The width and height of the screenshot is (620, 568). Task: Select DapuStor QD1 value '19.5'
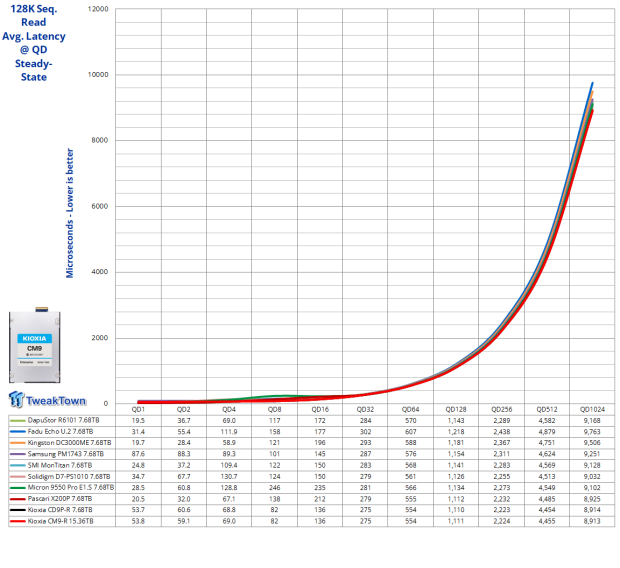pyautogui.click(x=138, y=420)
